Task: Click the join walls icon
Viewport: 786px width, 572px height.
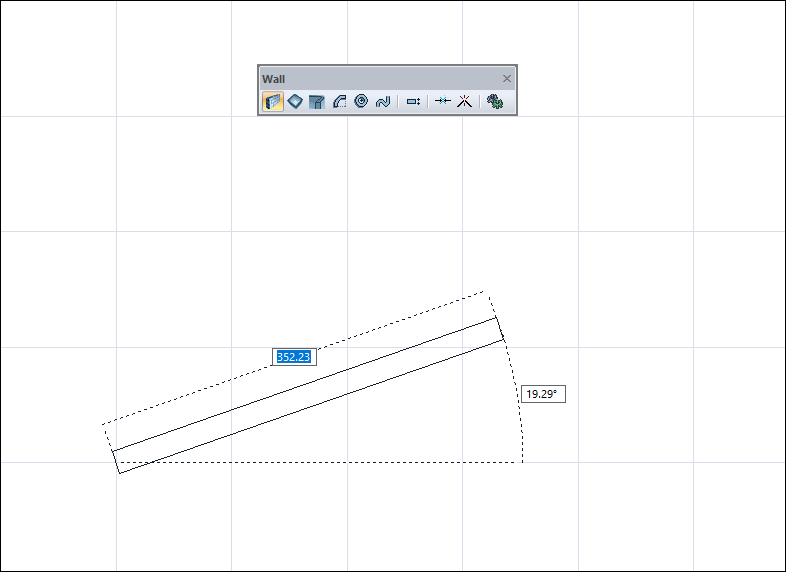Action: [442, 101]
